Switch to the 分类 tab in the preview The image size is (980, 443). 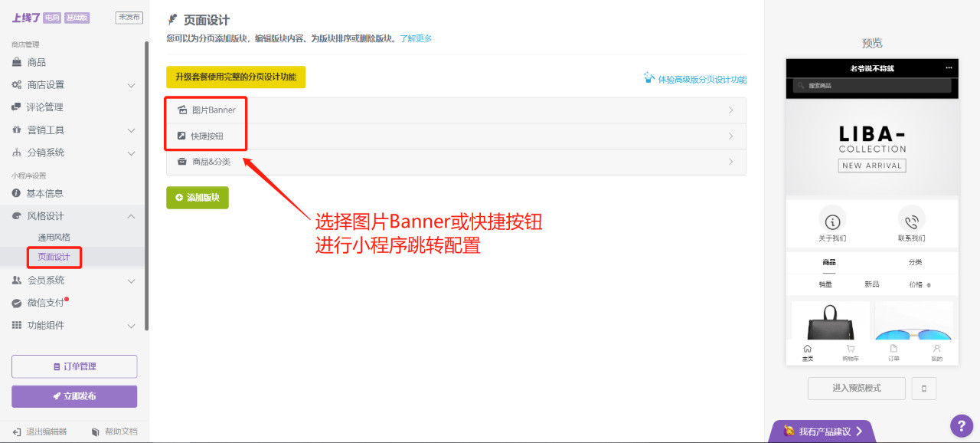pos(914,261)
